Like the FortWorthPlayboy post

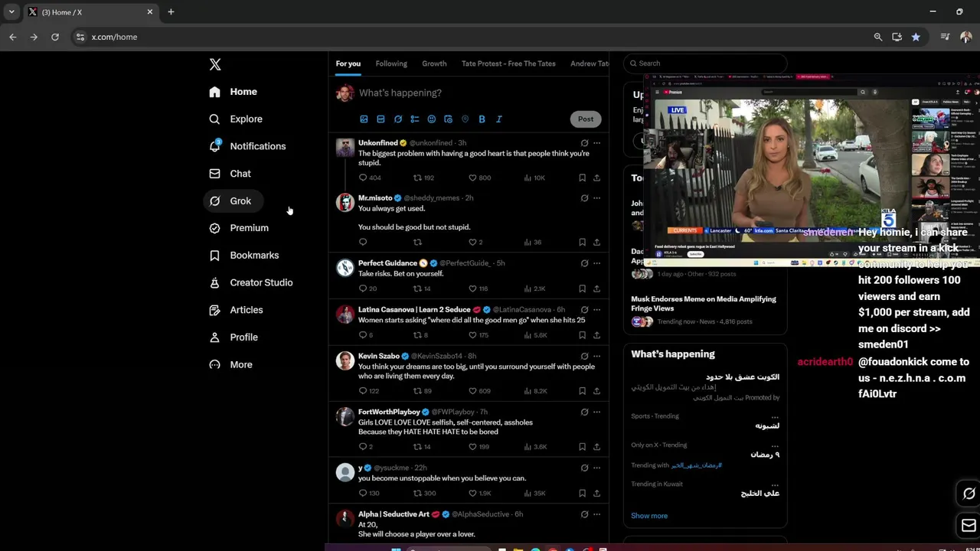472,447
